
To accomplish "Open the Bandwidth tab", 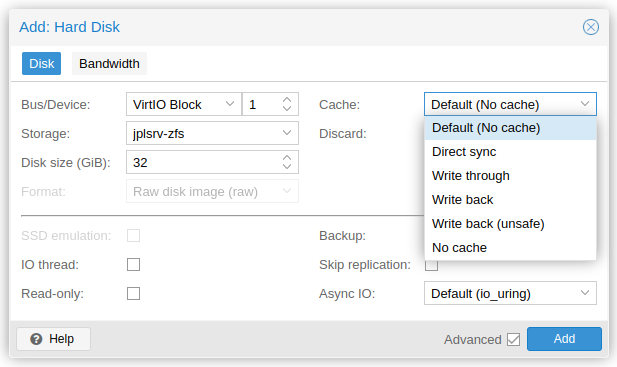I will (x=109, y=63).
